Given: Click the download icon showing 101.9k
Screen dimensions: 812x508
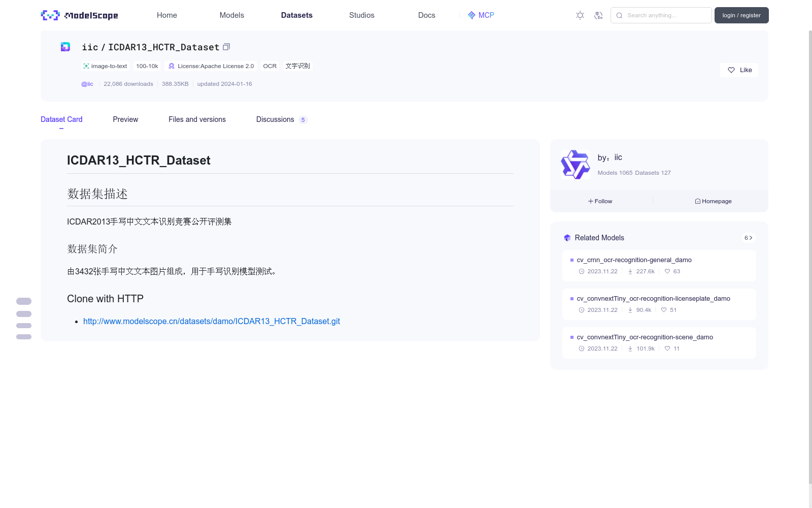Looking at the screenshot, I should tap(630, 348).
